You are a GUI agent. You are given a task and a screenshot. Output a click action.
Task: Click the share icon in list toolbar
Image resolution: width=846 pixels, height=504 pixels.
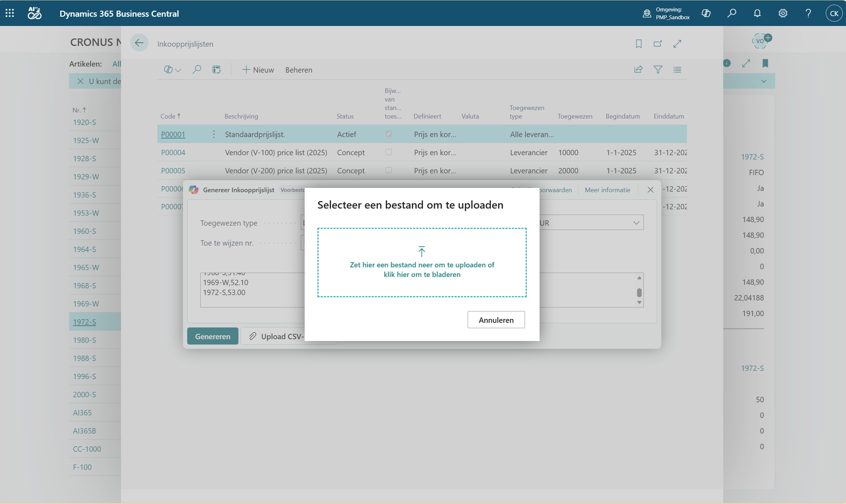[x=639, y=69]
